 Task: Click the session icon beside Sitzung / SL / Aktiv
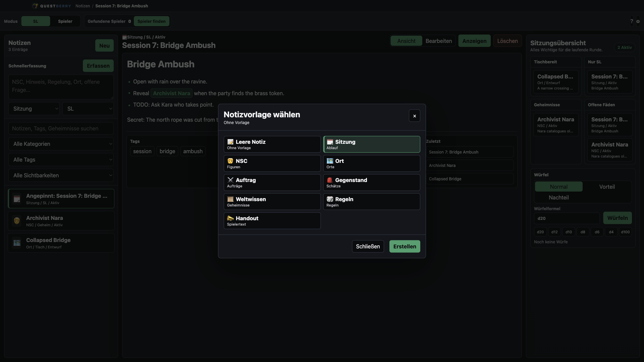(124, 37)
